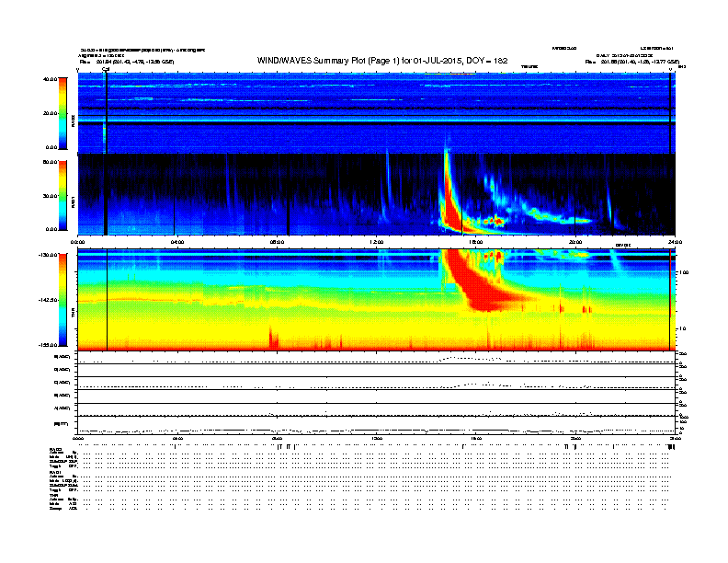Viewport: 728px width, 563px height.
Task: Click the 10 tick label right of TNR
Action: coord(682,328)
